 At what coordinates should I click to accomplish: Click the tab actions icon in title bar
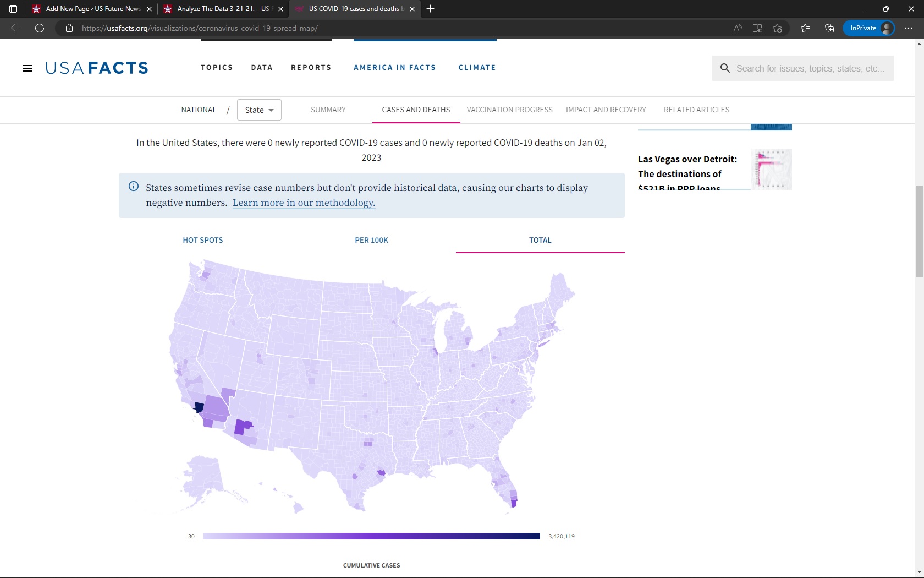[x=13, y=9]
